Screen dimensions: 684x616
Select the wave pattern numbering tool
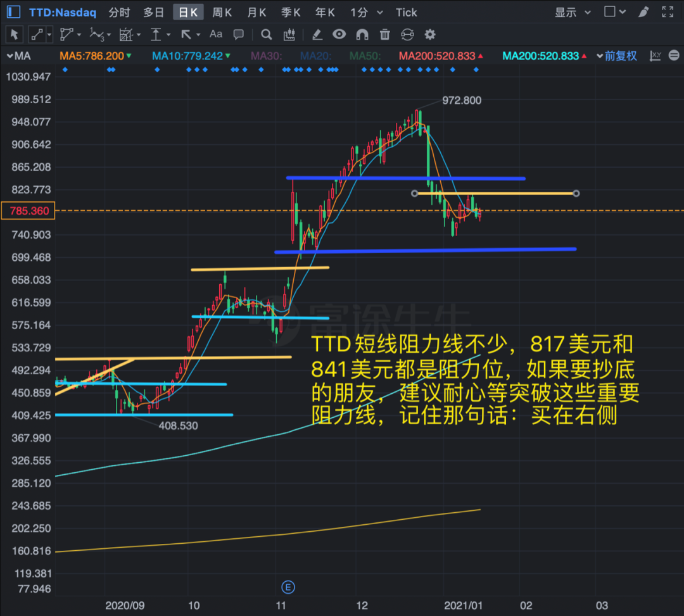tap(96, 34)
